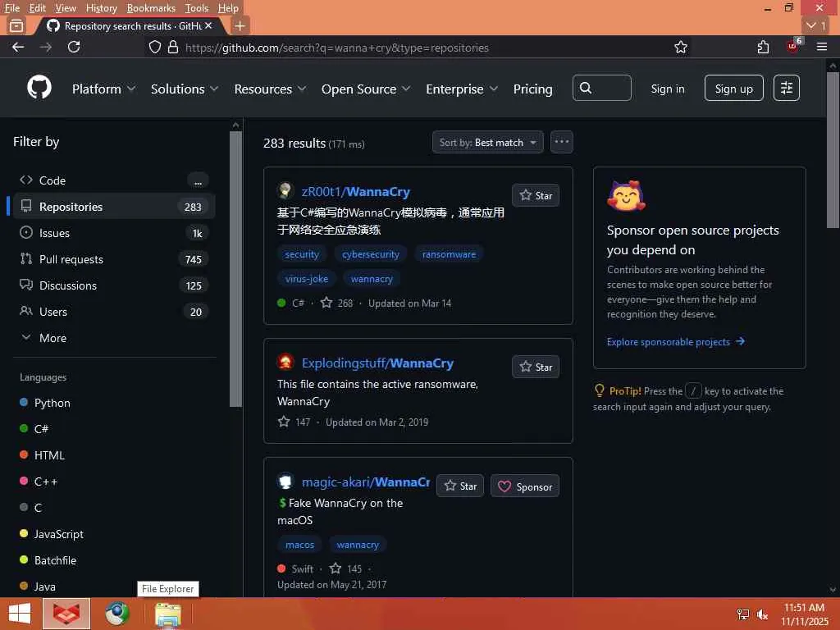Open a new browser tab
This screenshot has width=840, height=630.
click(240, 25)
